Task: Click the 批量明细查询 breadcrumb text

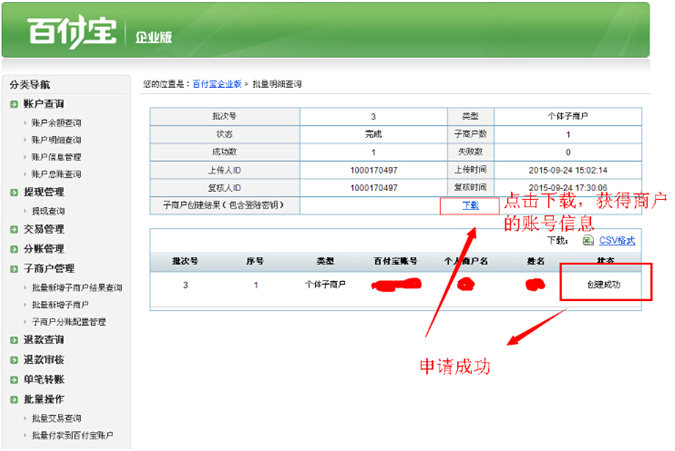Action: 277,84
